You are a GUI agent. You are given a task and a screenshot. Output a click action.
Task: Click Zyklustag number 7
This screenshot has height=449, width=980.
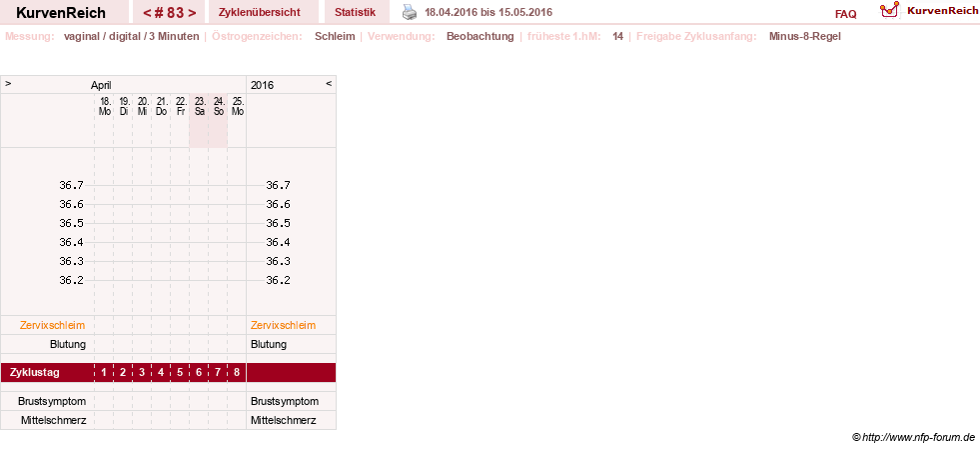click(218, 373)
